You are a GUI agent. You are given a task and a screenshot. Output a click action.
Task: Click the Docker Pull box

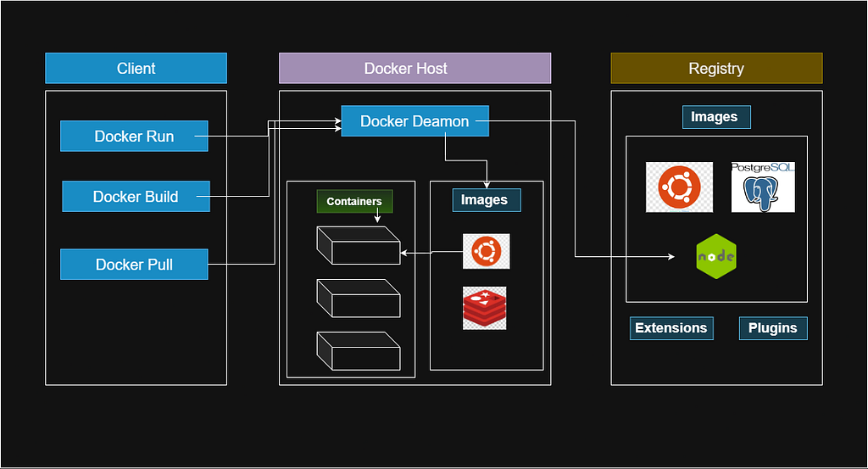pos(134,264)
